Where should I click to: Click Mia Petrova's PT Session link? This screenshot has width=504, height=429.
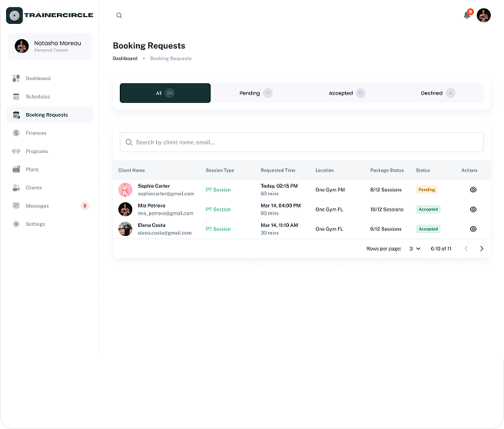[x=218, y=209]
